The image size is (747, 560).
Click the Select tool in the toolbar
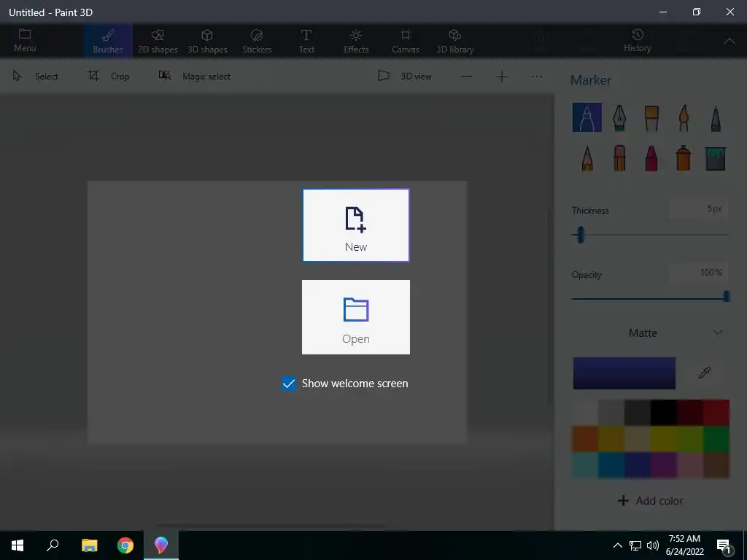click(35, 76)
